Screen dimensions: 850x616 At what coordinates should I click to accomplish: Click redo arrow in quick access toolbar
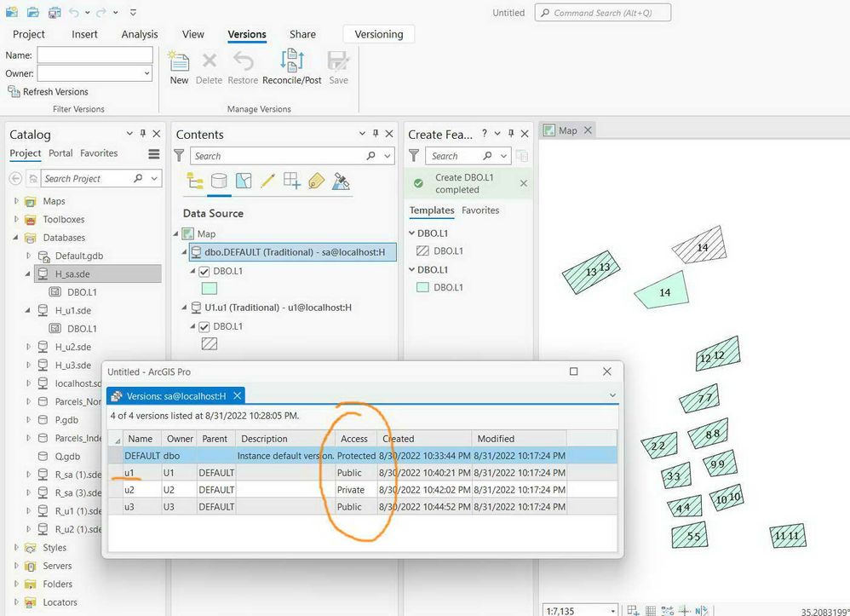pos(101,12)
